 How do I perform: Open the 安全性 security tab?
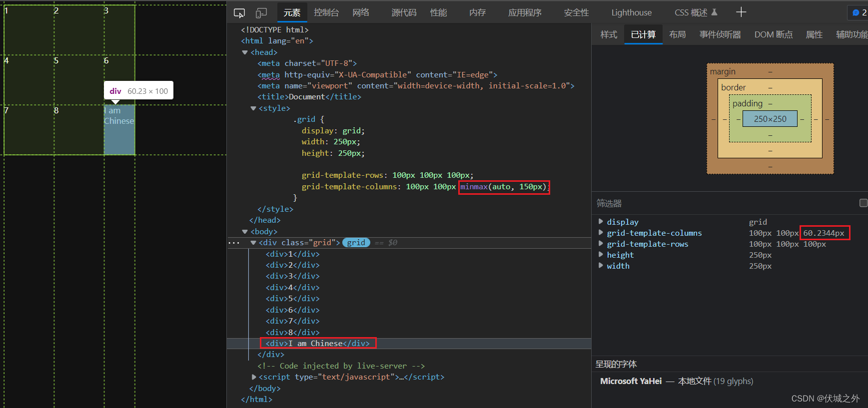(576, 12)
